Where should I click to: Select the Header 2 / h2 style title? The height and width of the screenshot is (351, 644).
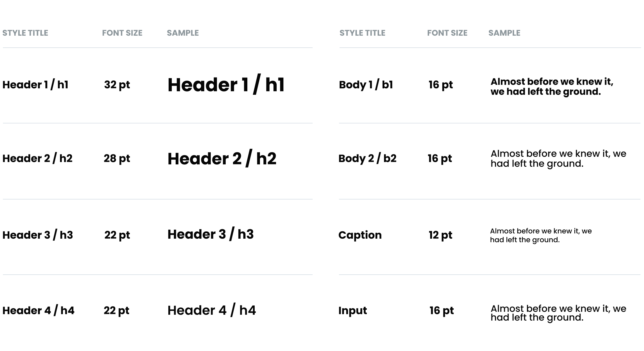(x=37, y=159)
